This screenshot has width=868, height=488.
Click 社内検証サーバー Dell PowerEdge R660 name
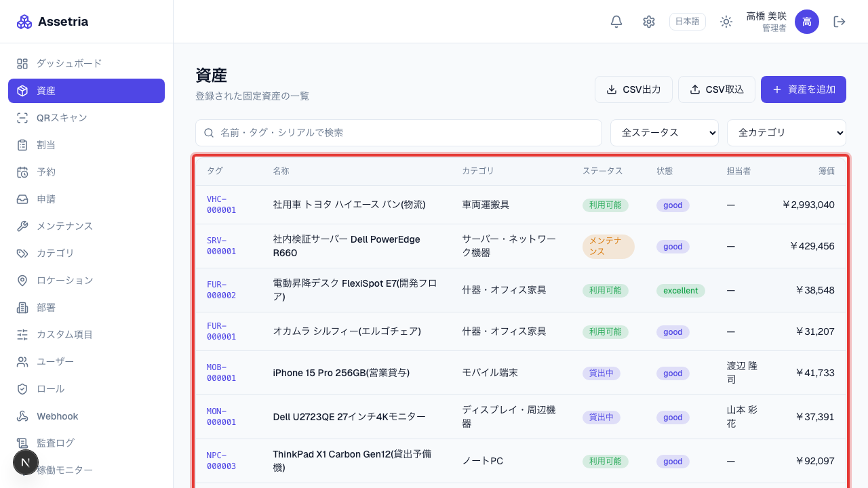pyautogui.click(x=347, y=246)
